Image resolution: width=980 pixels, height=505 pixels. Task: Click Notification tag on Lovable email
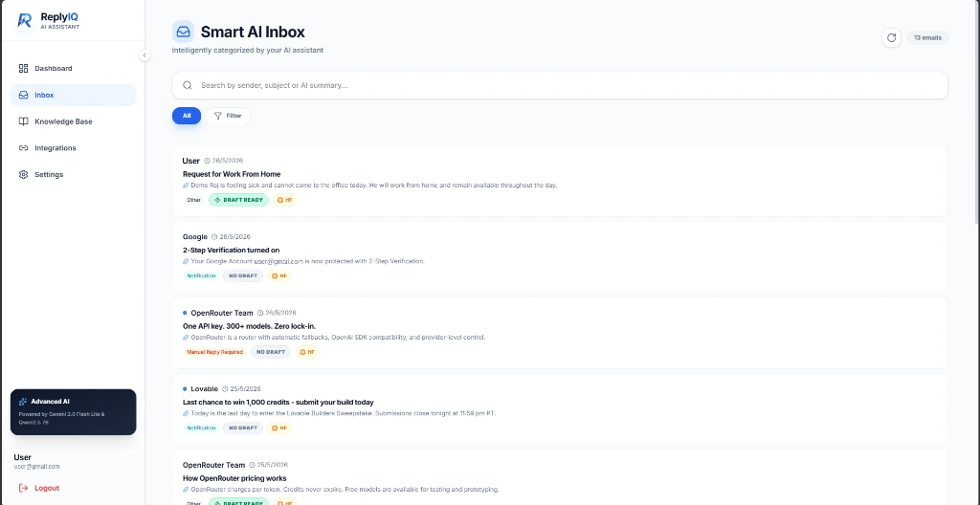coord(201,428)
